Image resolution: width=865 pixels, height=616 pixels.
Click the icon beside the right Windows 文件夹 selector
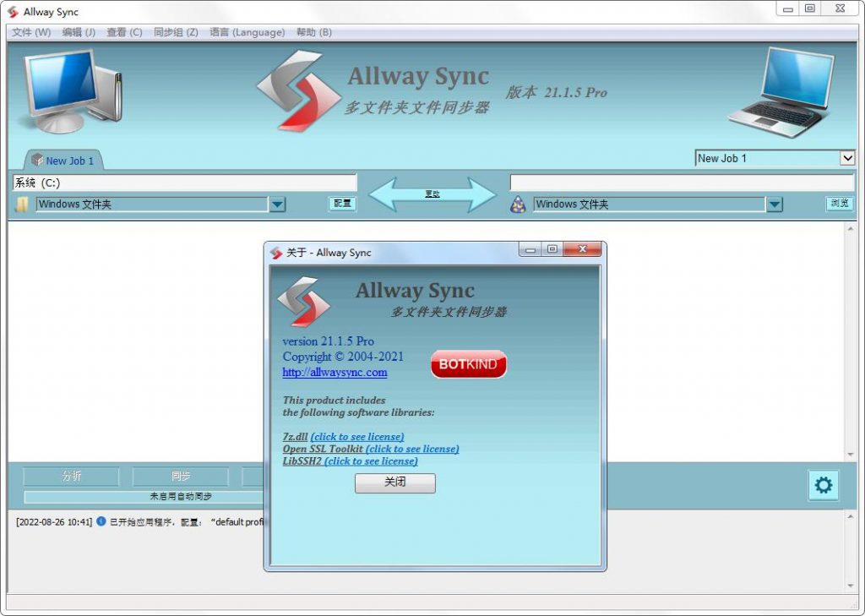point(518,204)
